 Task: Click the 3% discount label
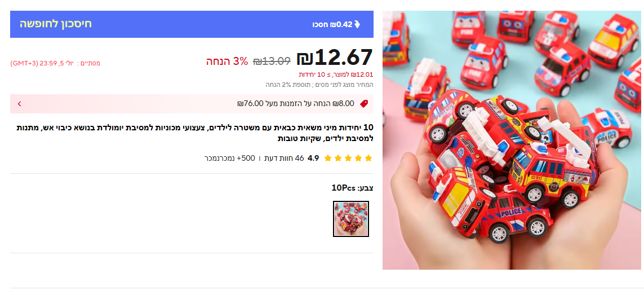click(x=227, y=61)
